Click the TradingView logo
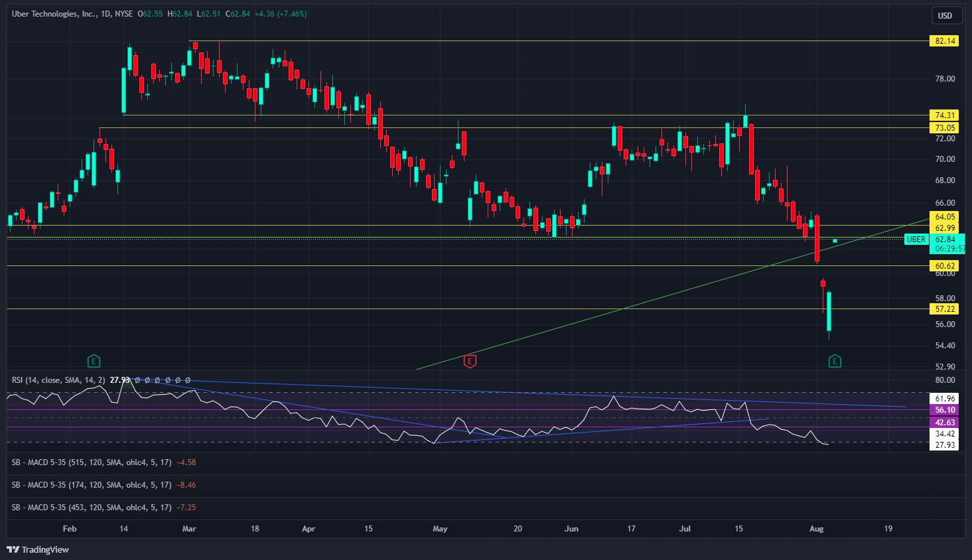 click(38, 549)
